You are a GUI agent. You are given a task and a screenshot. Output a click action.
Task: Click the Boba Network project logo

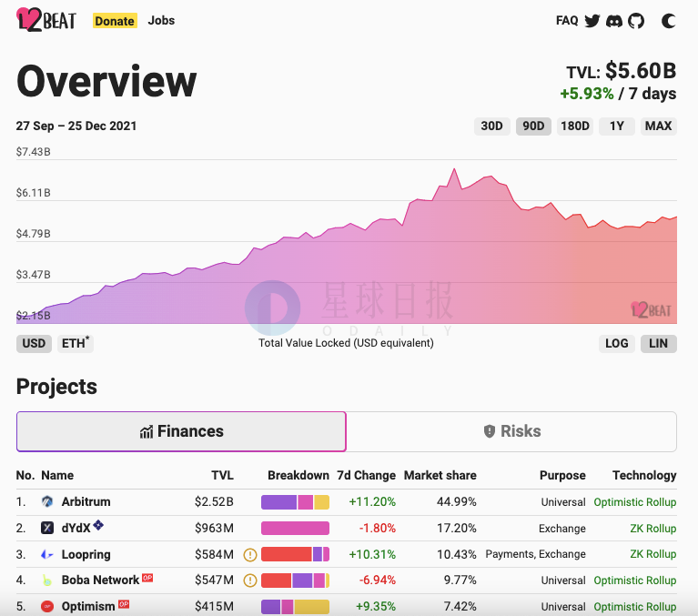click(47, 580)
